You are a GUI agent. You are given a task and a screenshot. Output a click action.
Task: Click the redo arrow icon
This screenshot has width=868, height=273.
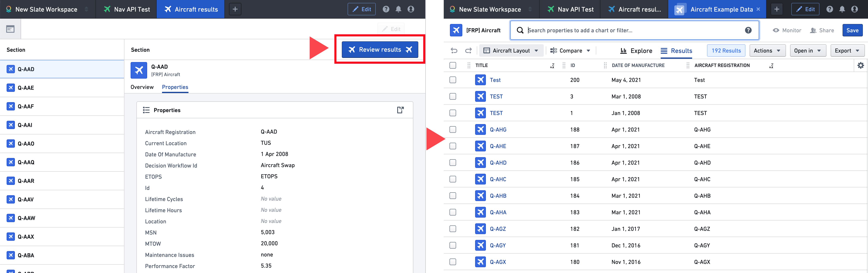[468, 50]
